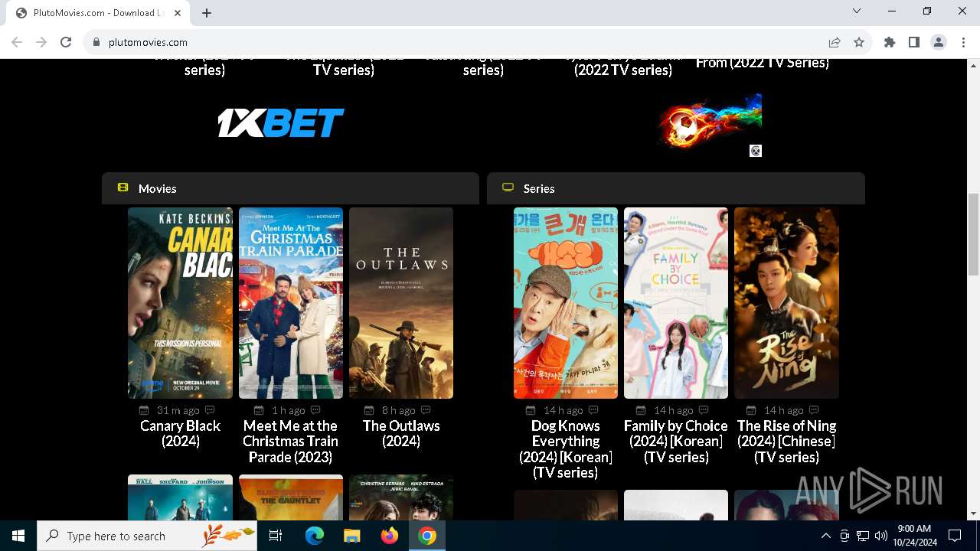Click the taskbar search box
This screenshot has width=980, height=551.
pyautogui.click(x=147, y=536)
